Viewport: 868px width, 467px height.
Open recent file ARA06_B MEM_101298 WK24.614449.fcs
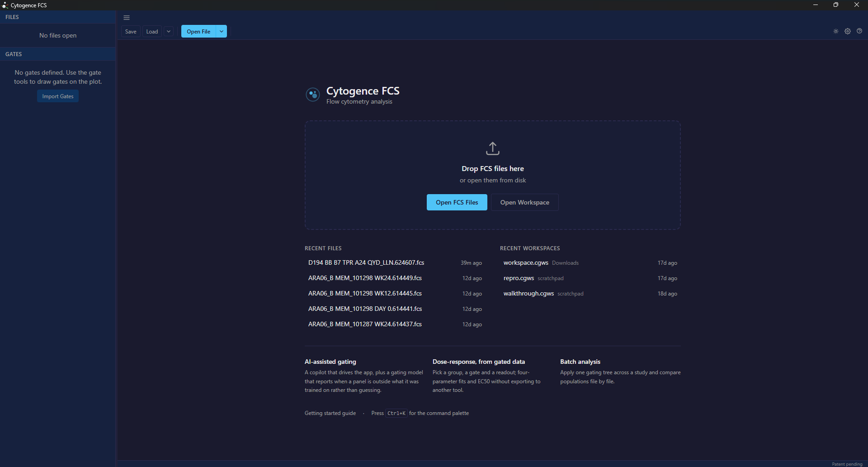[x=395, y=278]
